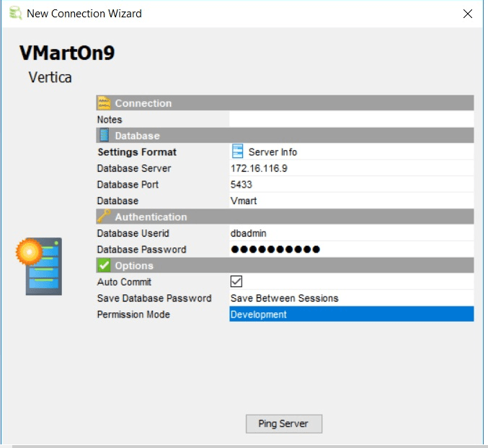Click the wizard title bar database icon
488x448 pixels.
[x=15, y=14]
